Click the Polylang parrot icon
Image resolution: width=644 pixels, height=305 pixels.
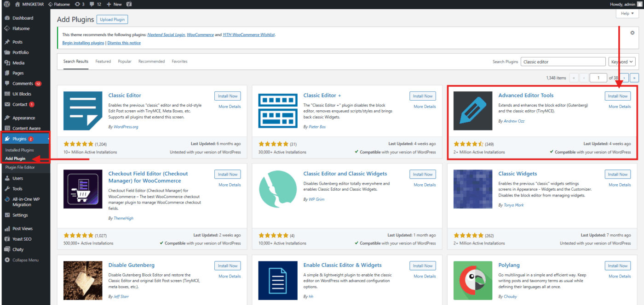pyautogui.click(x=472, y=280)
